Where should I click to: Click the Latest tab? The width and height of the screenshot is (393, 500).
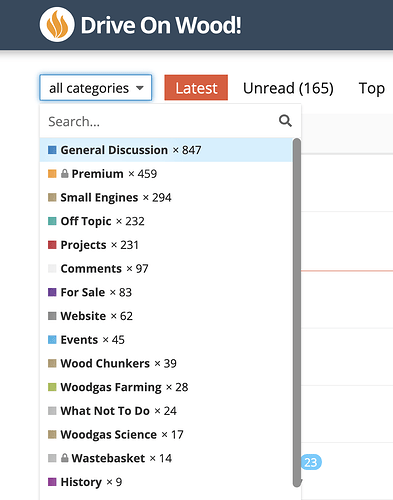point(196,88)
